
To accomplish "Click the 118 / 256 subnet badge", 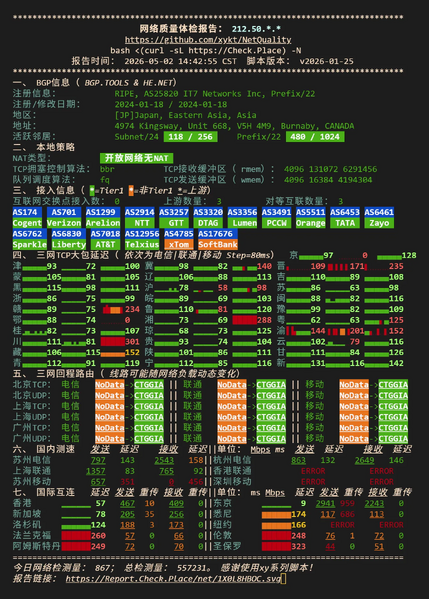I will [190, 137].
